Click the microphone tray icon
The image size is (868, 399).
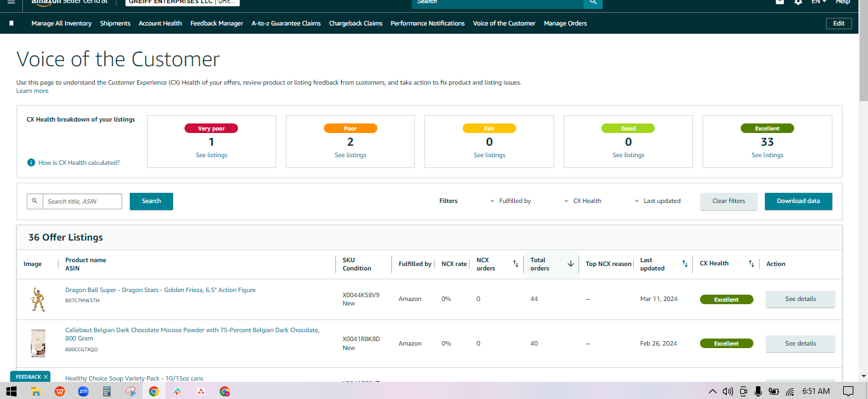tap(758, 391)
